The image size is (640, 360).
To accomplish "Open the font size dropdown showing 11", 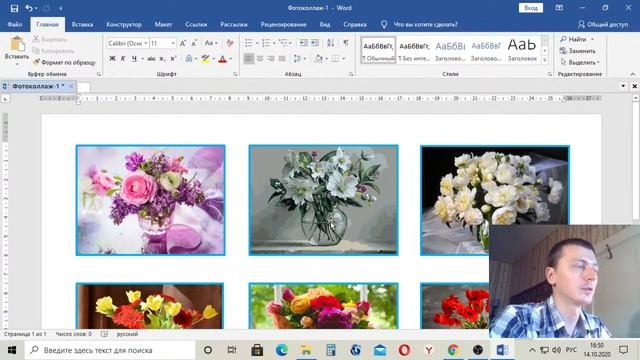I will [173, 43].
